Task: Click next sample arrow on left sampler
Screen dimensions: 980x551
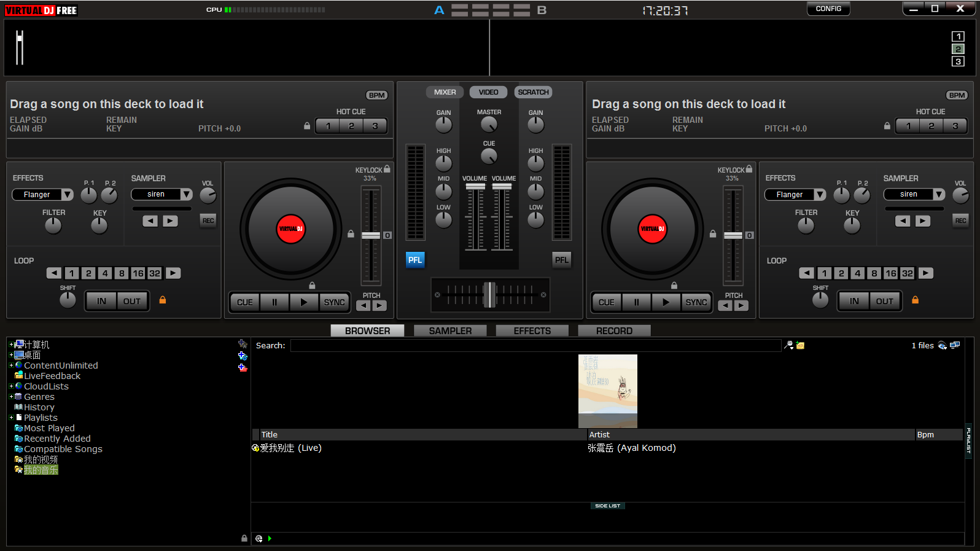Action: click(171, 221)
